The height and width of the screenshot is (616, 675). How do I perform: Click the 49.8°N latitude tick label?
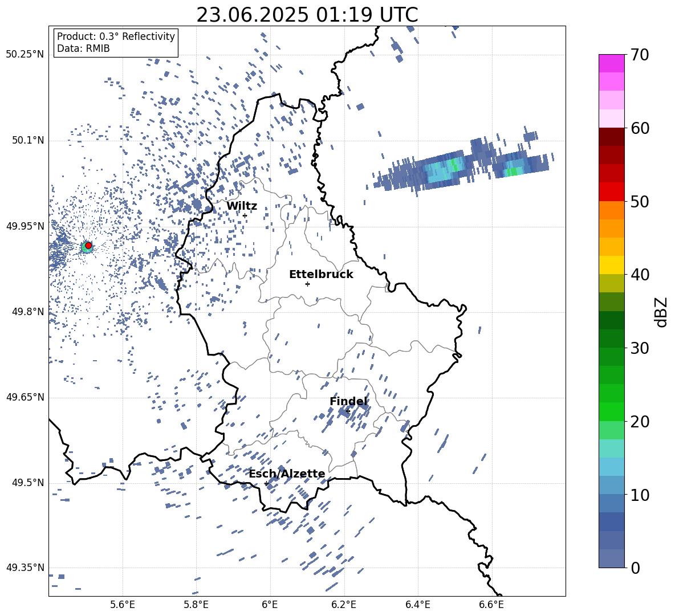[x=29, y=312]
